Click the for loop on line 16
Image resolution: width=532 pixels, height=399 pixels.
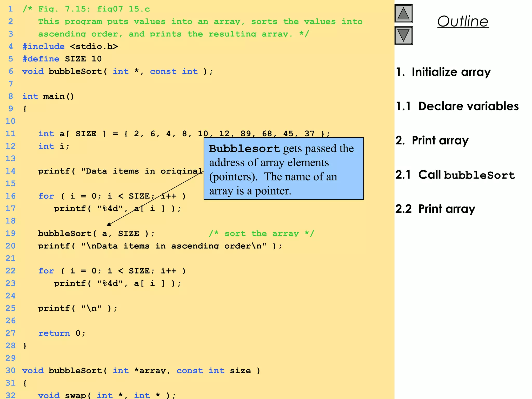tap(112, 196)
